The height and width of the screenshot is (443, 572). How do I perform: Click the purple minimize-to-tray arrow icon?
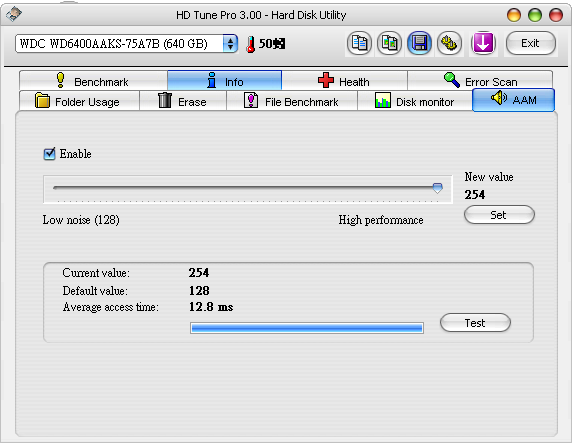[x=483, y=43]
